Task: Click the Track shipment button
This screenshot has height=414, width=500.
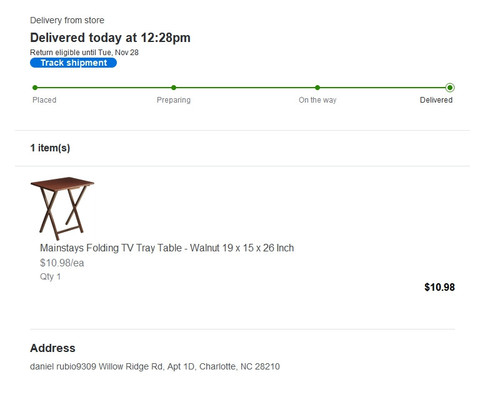Action: coord(73,63)
